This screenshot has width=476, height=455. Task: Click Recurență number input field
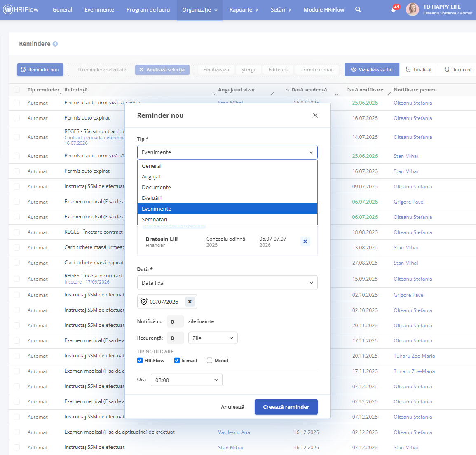pyautogui.click(x=176, y=338)
